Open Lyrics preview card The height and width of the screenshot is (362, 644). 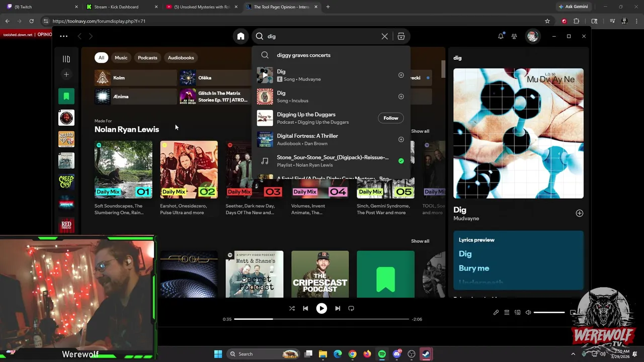coord(518,260)
